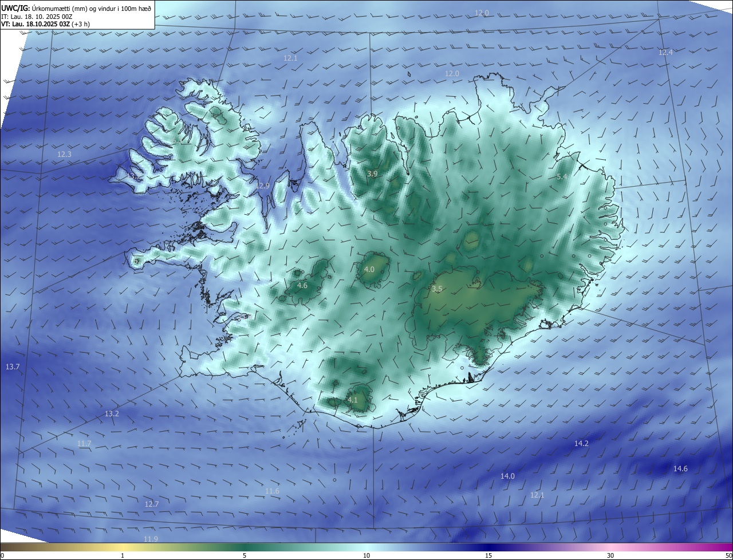
Task: Click the 5.4 value label
Action: tap(562, 177)
